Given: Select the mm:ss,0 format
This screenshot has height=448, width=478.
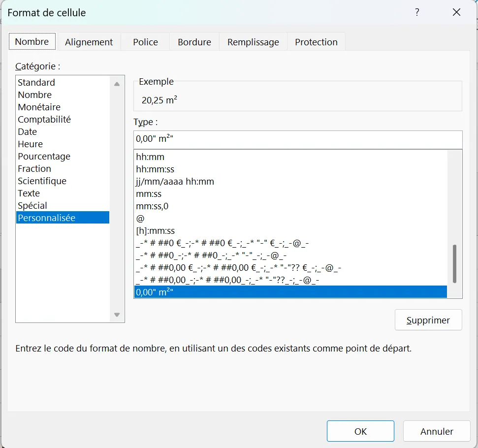Looking at the screenshot, I should click(x=290, y=206).
